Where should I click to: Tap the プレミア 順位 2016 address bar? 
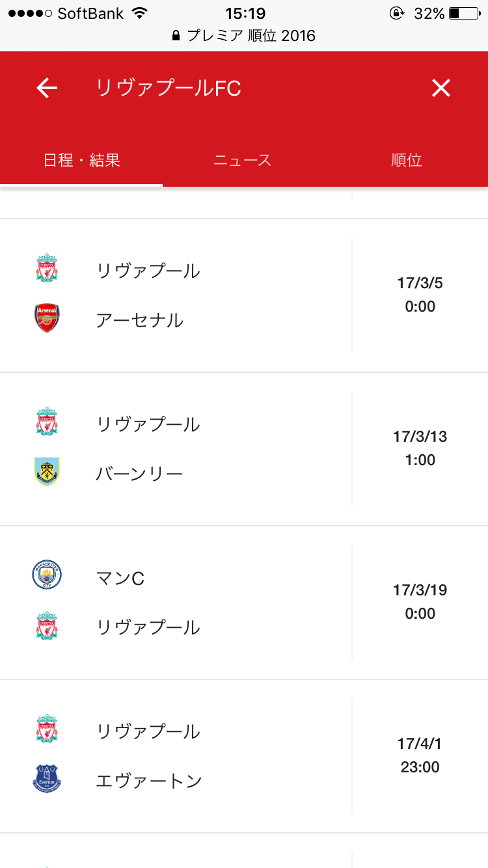(244, 36)
